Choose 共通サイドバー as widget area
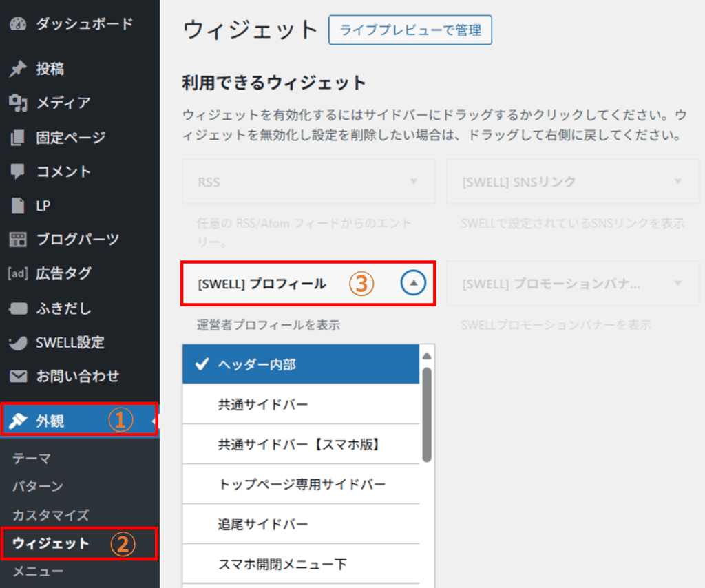 click(x=300, y=404)
